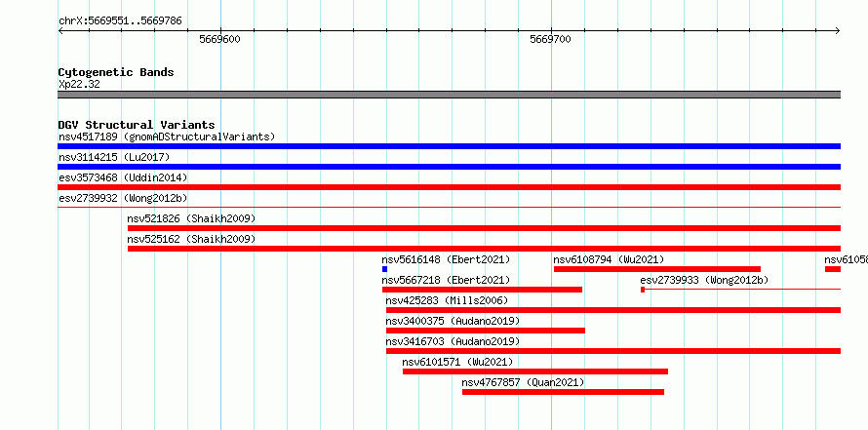Open nsv3400375 (Audano2019) variant label
Image resolution: width=868 pixels, height=430 pixels.
[x=453, y=321]
